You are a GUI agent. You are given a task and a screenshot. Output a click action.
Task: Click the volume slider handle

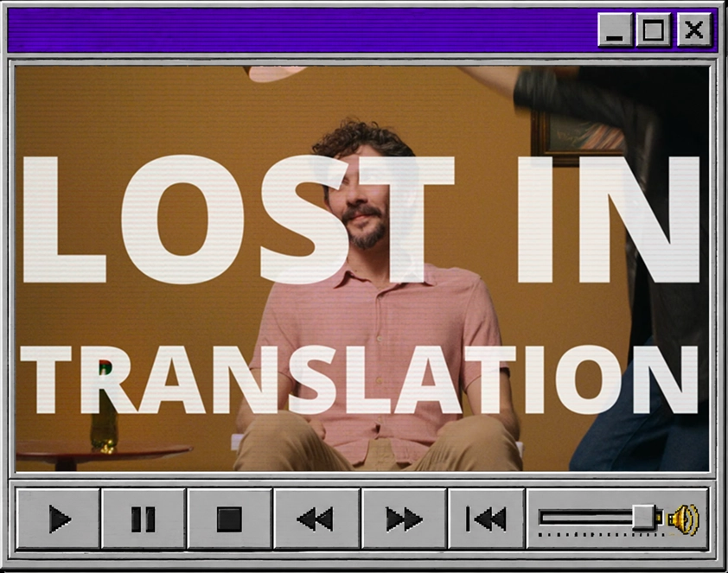tap(644, 517)
